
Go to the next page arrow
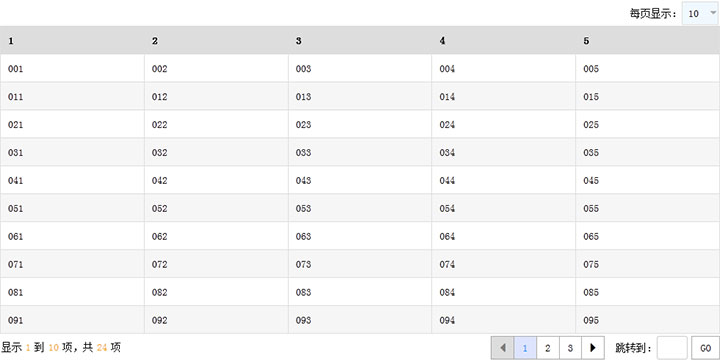point(593,348)
